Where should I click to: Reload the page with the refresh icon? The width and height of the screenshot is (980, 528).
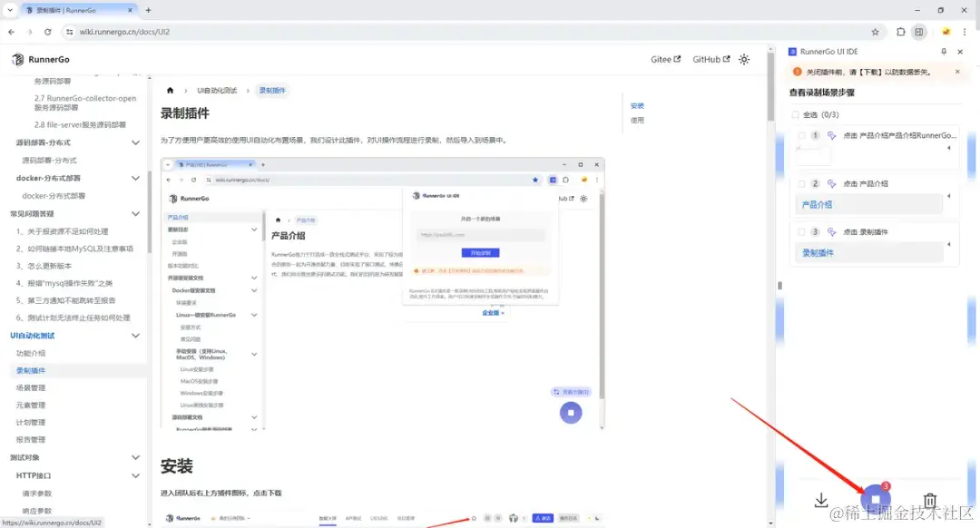47,32
